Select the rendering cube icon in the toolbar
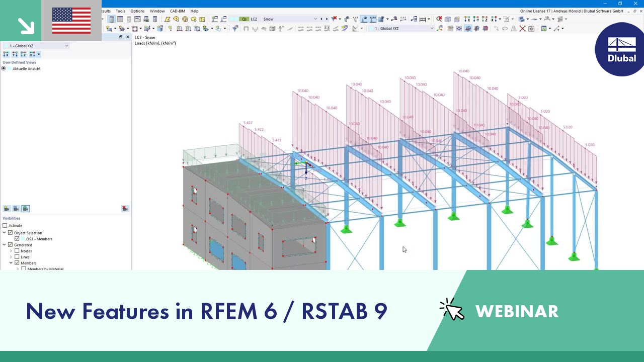The height and width of the screenshot is (362, 644). [448, 19]
